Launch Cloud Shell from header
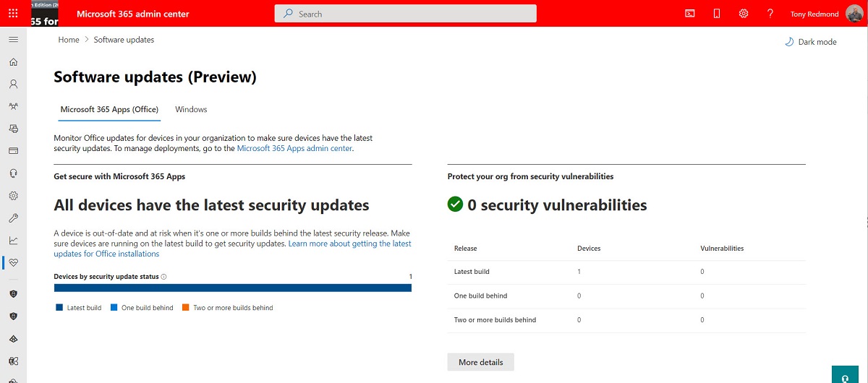This screenshot has width=868, height=383. 690,14
